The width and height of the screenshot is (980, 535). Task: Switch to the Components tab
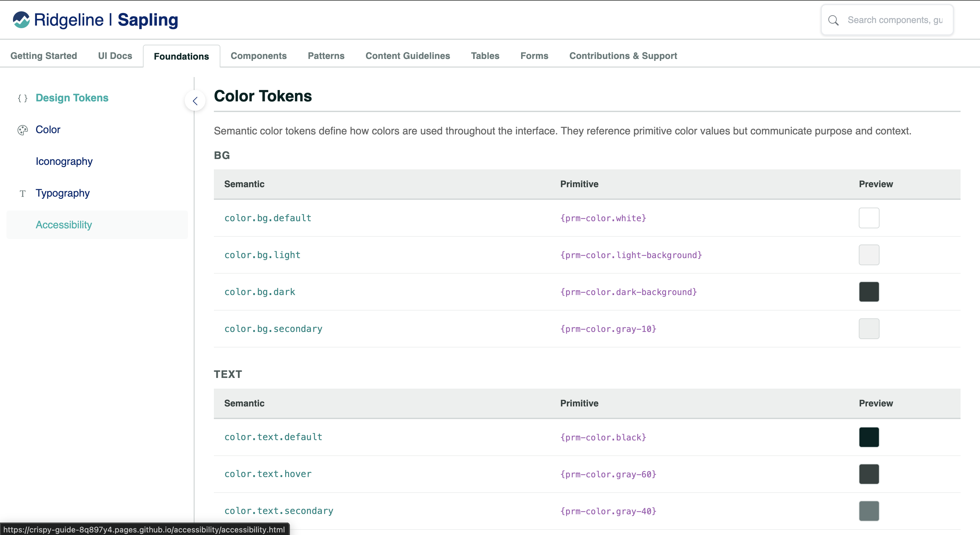(x=259, y=56)
